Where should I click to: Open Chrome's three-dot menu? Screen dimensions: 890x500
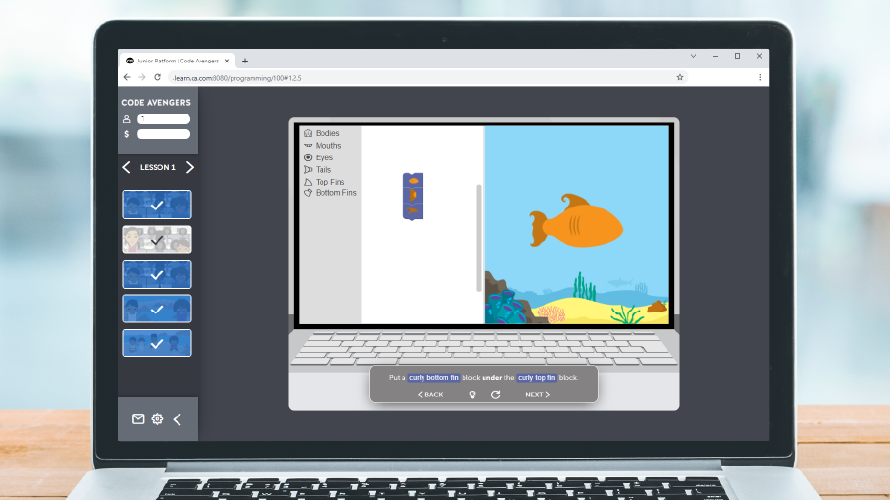759,77
